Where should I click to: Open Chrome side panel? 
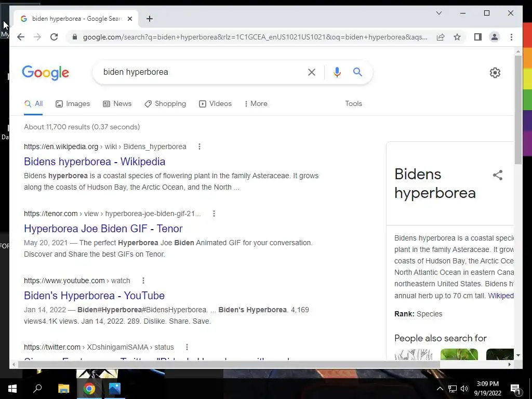(x=478, y=37)
